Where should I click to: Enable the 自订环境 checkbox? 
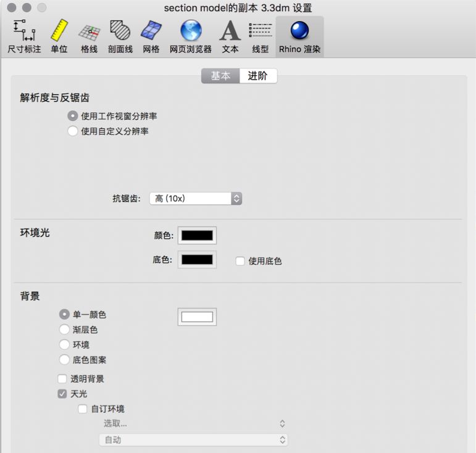[83, 409]
